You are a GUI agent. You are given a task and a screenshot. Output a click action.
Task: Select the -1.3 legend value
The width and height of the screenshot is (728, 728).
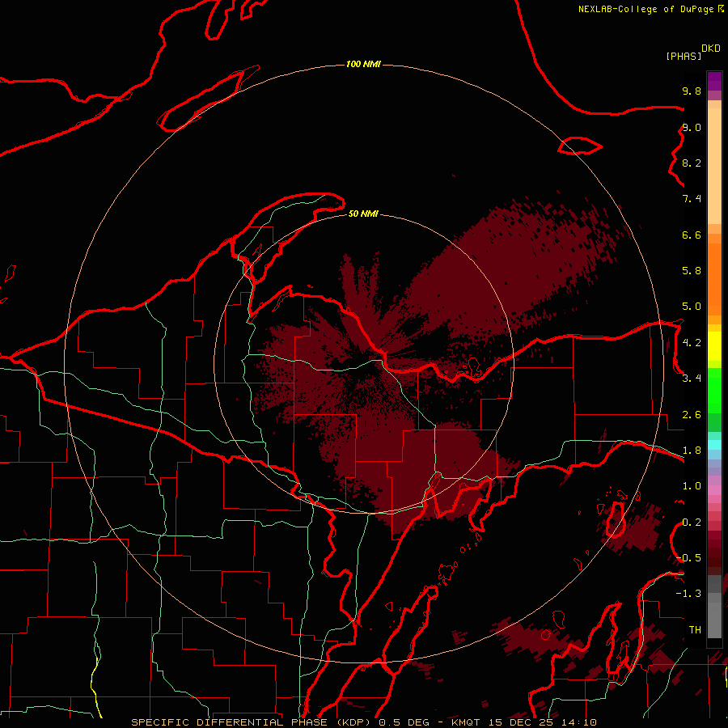pos(688,594)
